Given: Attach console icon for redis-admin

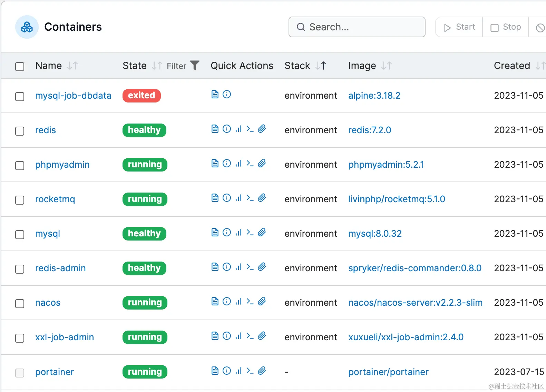Looking at the screenshot, I should [x=262, y=267].
